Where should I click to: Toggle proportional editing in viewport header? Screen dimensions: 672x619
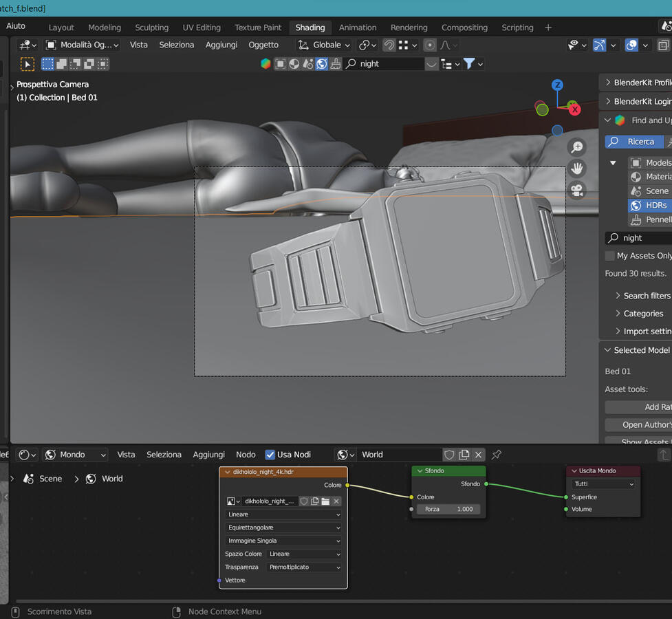pyautogui.click(x=430, y=45)
